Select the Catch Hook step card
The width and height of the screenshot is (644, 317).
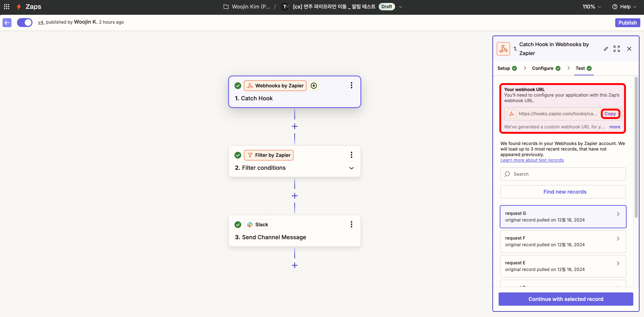[x=295, y=92]
